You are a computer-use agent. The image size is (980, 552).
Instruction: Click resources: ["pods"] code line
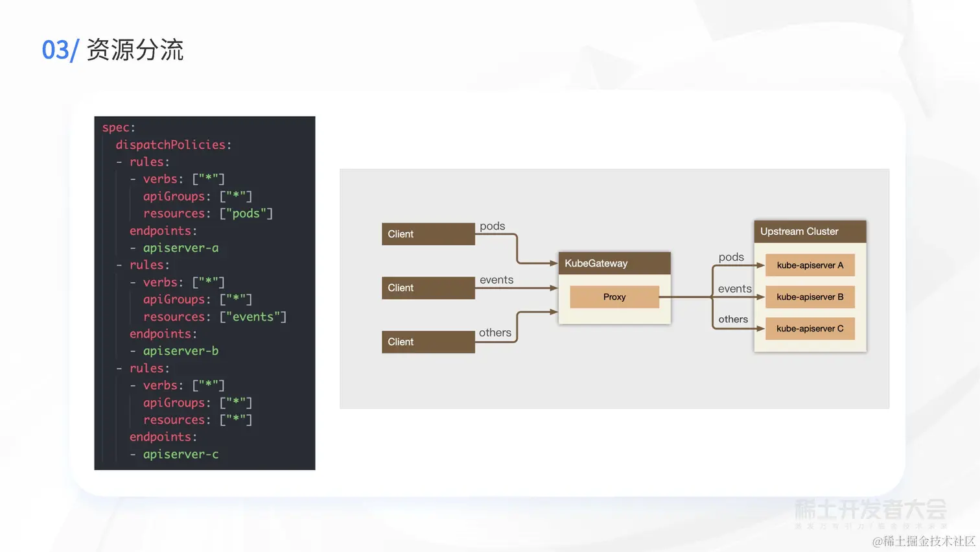click(208, 213)
